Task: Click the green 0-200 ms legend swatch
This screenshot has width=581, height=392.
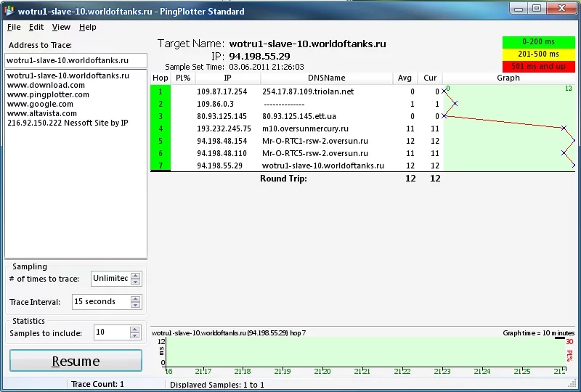Action: coord(539,42)
